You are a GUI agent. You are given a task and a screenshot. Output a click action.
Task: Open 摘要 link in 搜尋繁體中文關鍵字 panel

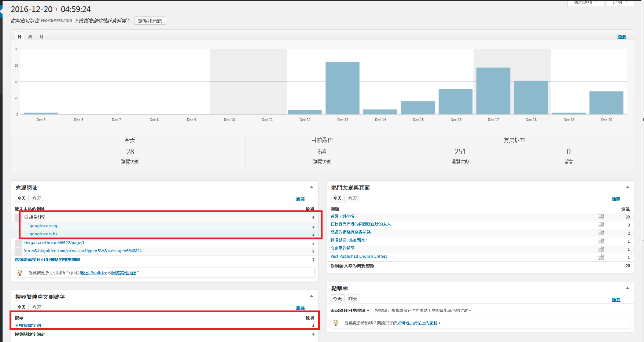click(300, 308)
